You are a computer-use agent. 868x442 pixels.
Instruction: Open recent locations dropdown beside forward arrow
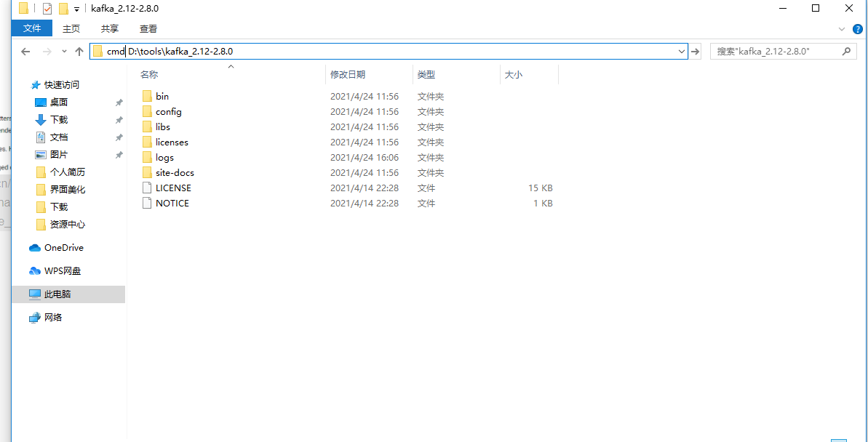(x=63, y=52)
